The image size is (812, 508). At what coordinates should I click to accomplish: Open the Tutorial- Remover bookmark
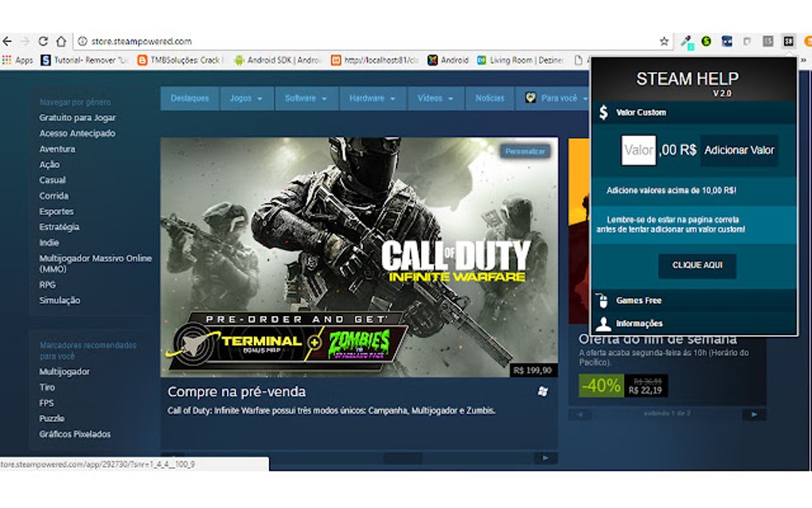84,60
